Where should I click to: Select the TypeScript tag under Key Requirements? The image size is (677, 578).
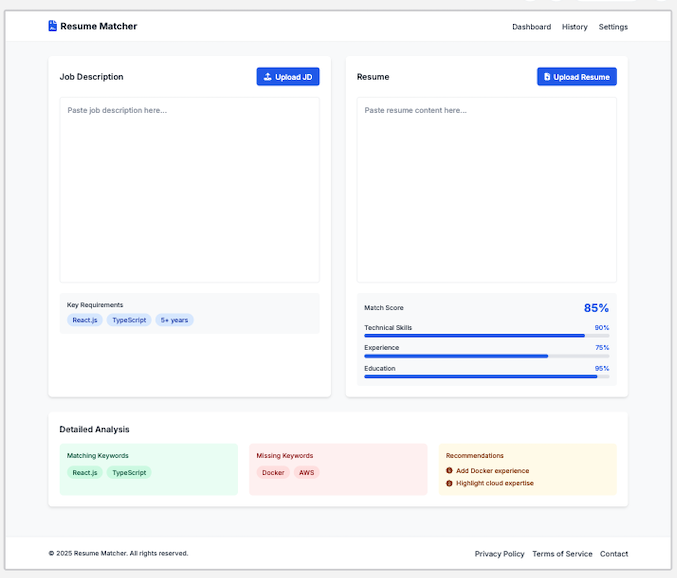pos(129,320)
